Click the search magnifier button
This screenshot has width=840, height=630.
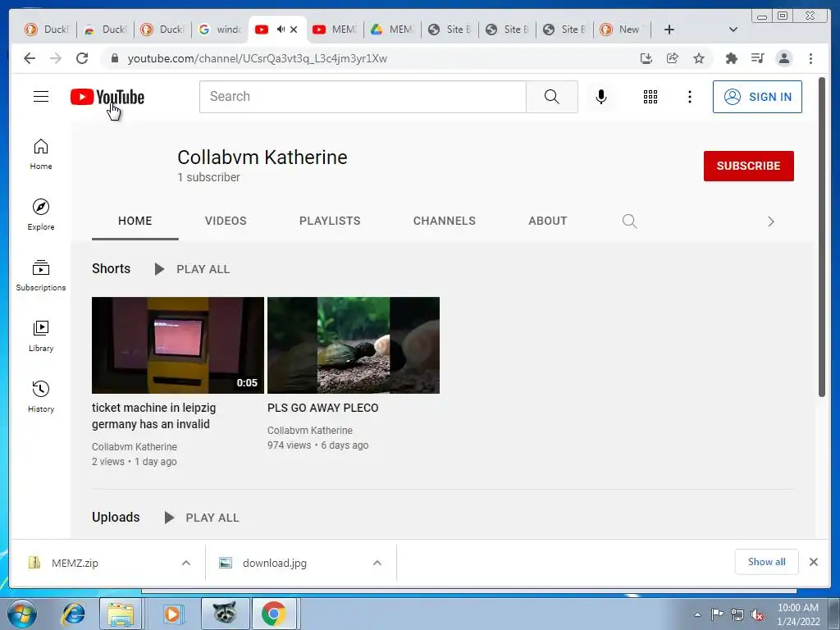552,97
